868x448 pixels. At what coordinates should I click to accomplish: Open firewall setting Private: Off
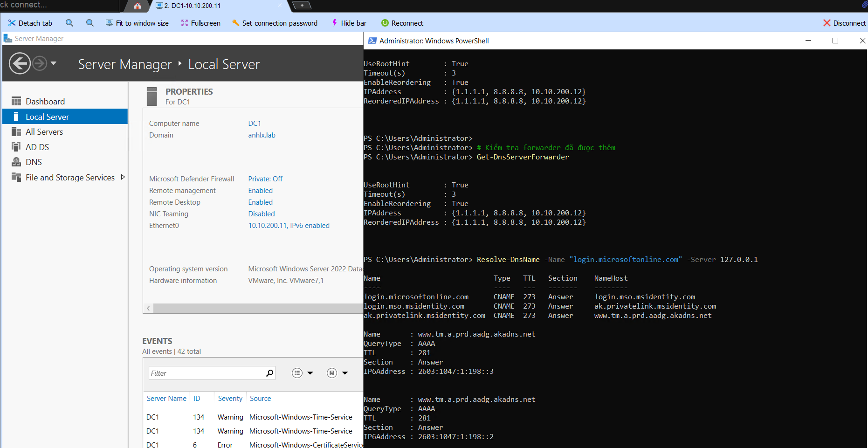265,179
